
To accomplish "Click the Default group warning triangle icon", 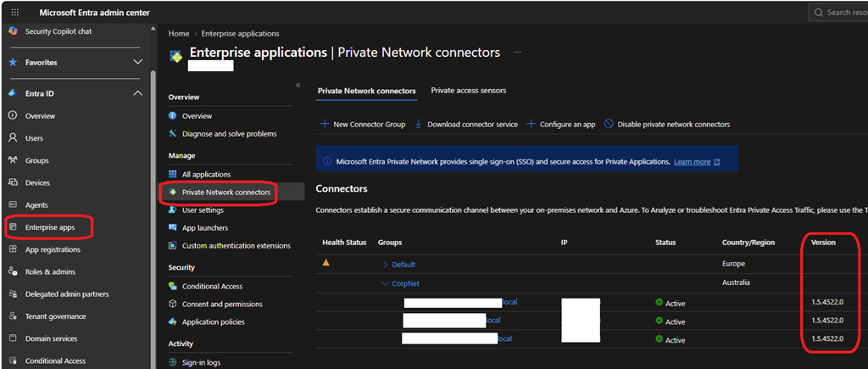I will 326,263.
